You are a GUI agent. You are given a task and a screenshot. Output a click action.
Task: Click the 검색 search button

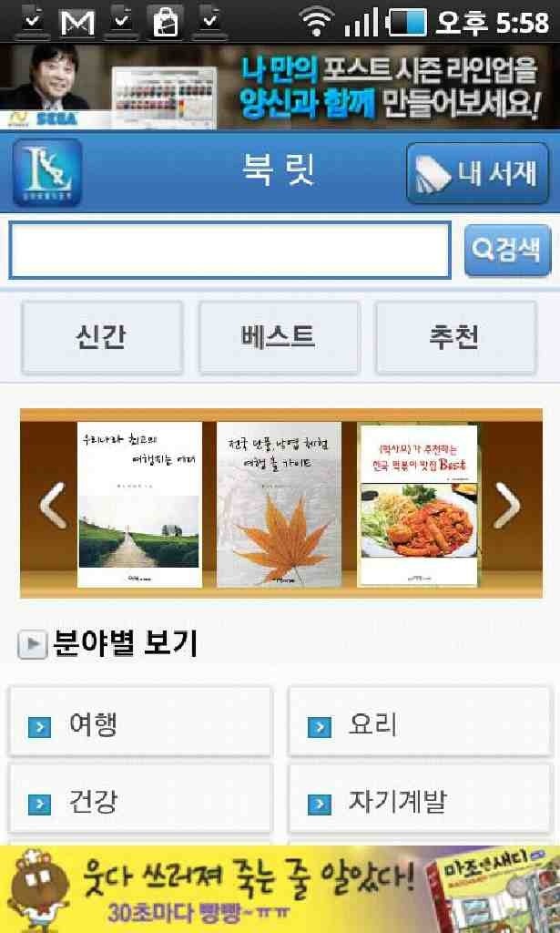[x=508, y=251]
